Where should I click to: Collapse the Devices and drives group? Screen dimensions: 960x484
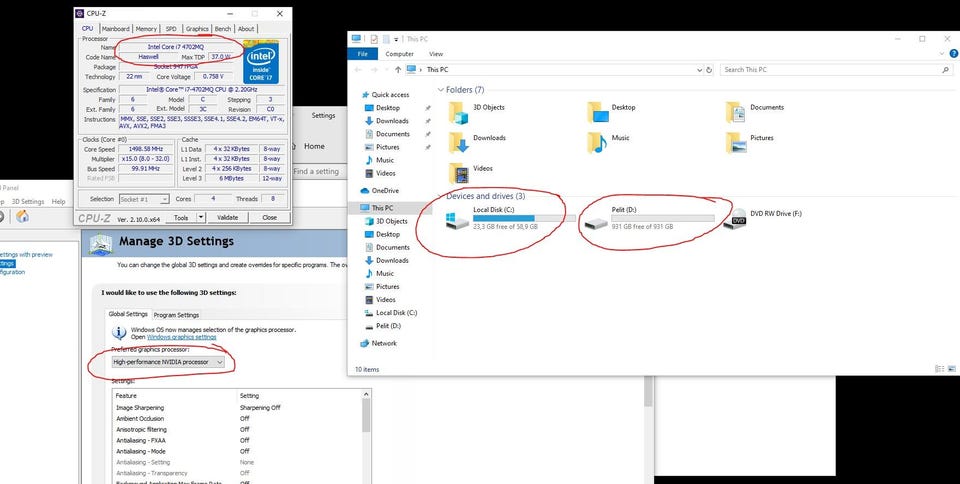[440, 196]
